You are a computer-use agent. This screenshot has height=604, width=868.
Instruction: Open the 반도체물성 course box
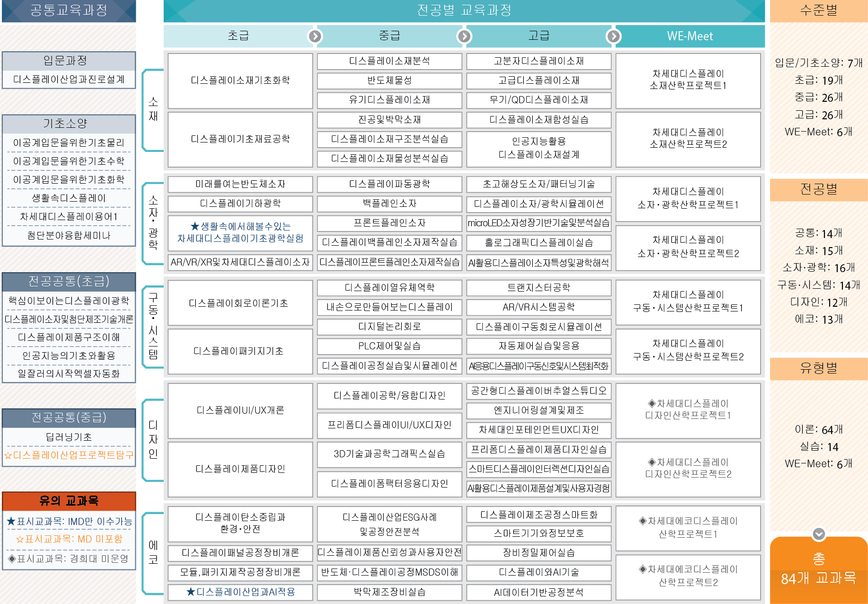389,80
